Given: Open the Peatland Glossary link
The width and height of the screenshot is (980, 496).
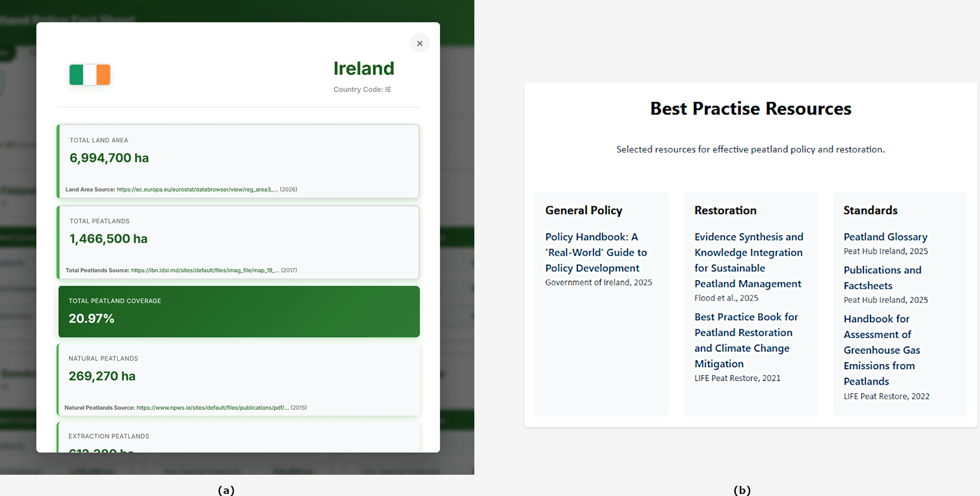Looking at the screenshot, I should (x=885, y=237).
